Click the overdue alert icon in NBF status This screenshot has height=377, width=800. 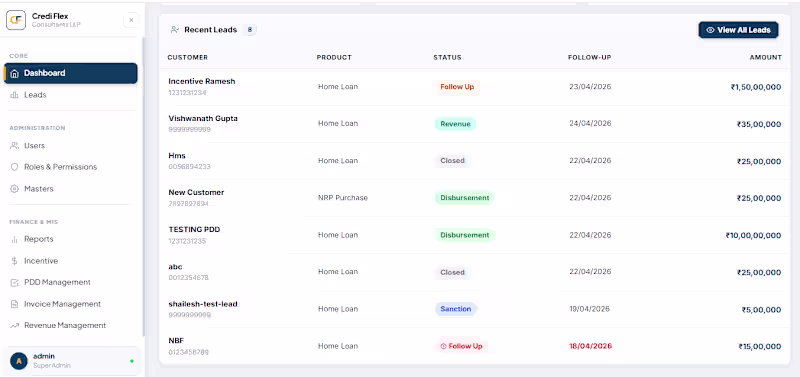[443, 346]
